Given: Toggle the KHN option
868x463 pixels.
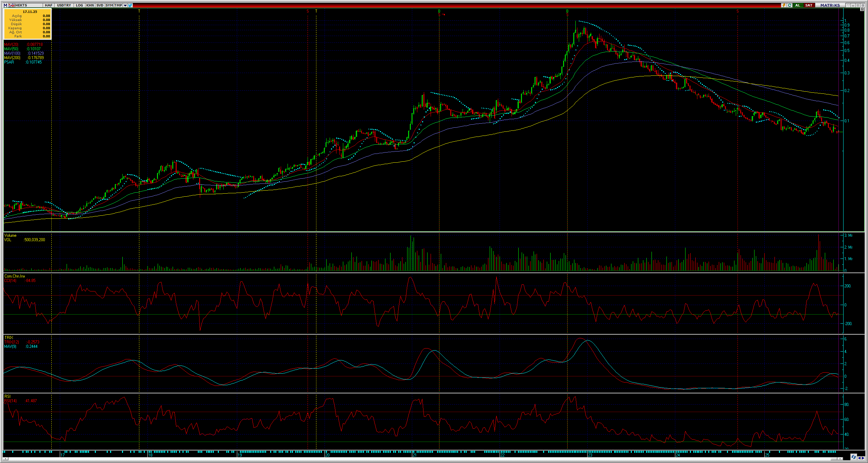Looking at the screenshot, I should click(x=90, y=5).
